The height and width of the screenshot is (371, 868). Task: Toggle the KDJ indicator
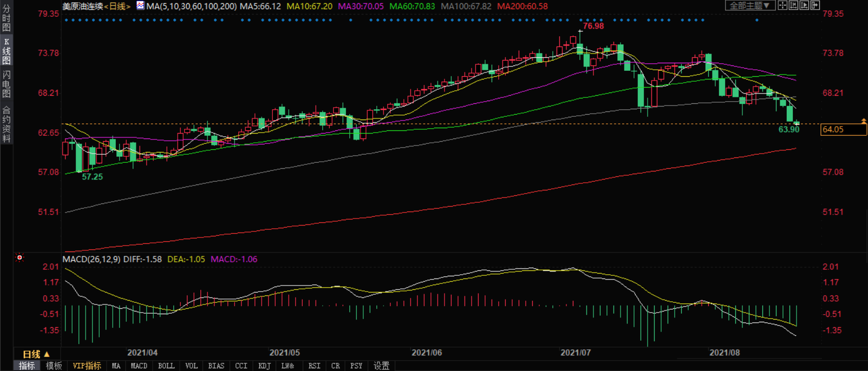coord(264,366)
